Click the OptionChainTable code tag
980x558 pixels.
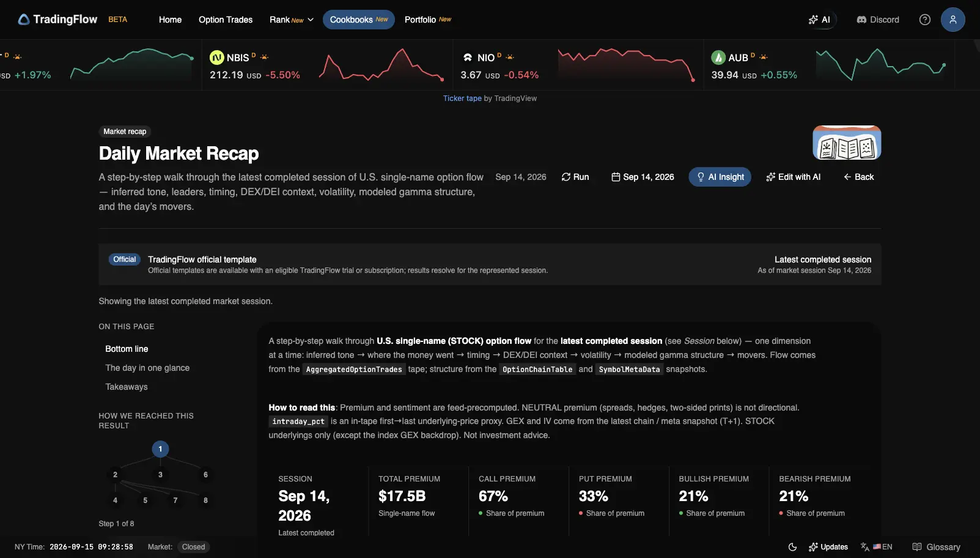tap(537, 370)
